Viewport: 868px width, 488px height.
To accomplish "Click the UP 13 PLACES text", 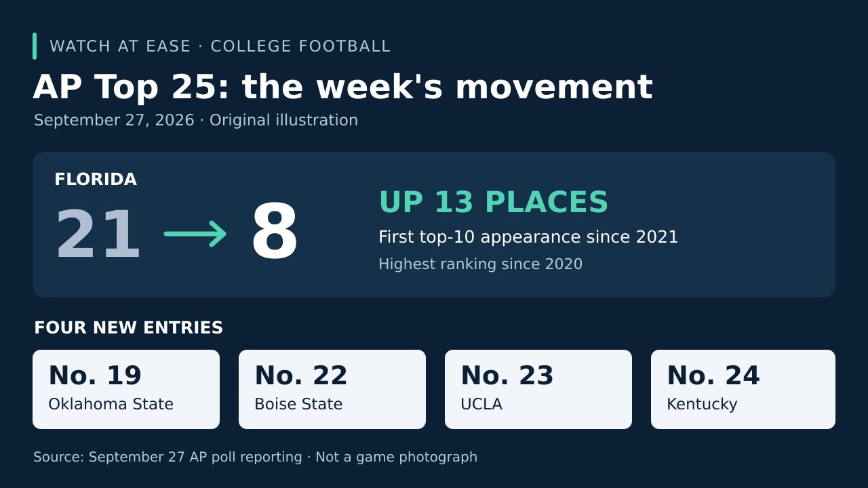I will tap(494, 203).
